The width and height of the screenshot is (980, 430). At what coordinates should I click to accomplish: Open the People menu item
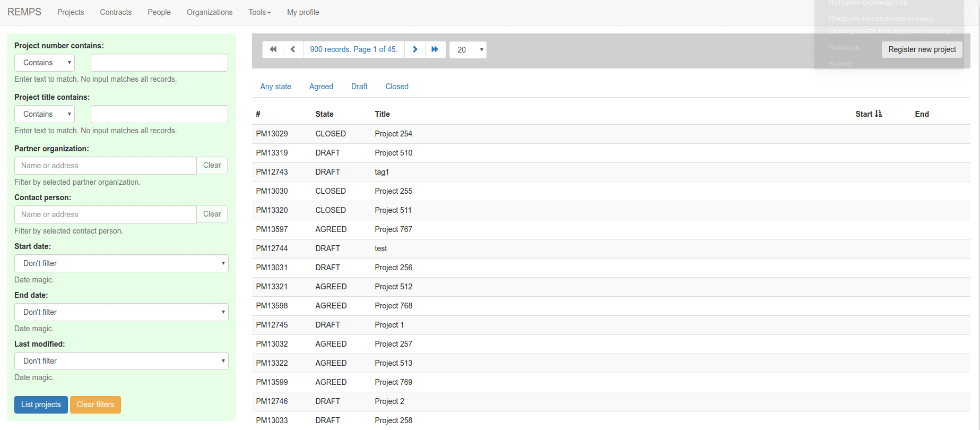coord(159,12)
